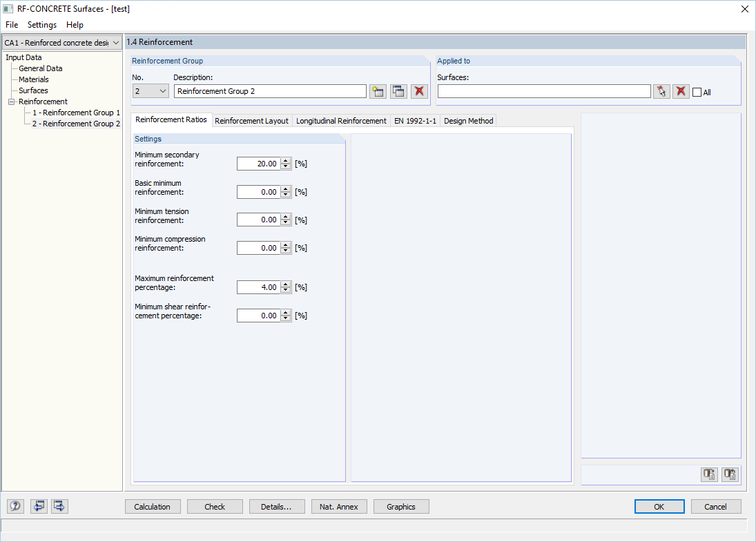Decrease maximum reinforcement percentage value
The image size is (756, 542).
[286, 290]
